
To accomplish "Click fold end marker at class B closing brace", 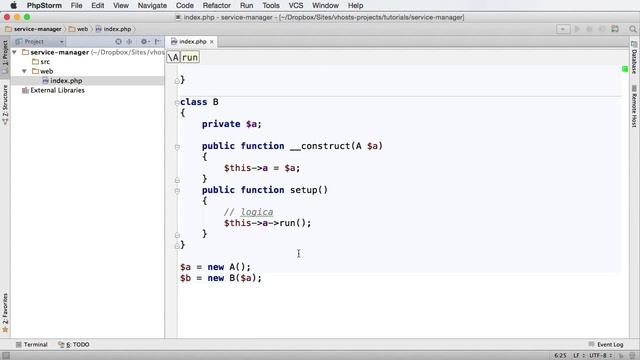I will (x=177, y=245).
